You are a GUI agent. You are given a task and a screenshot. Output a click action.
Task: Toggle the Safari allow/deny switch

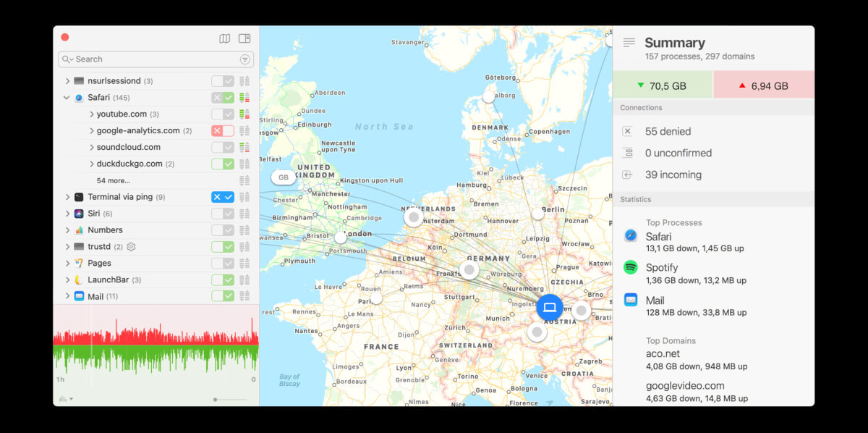[223, 98]
